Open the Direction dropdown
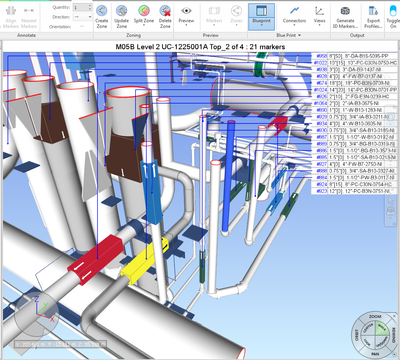The height and width of the screenshot is (360, 400). [x=82, y=17]
